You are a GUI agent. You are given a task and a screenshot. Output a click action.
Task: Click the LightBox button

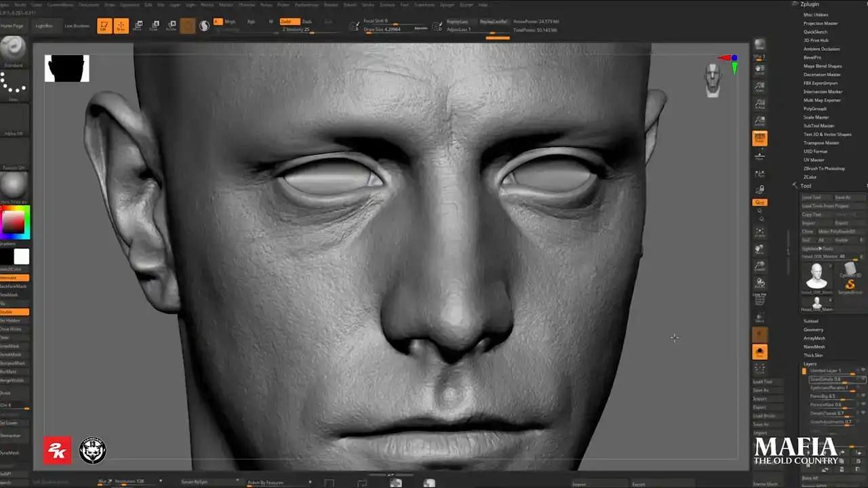click(x=43, y=26)
